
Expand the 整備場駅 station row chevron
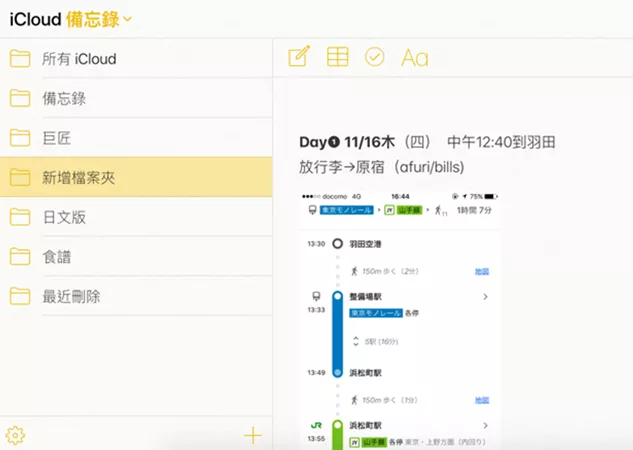click(485, 297)
